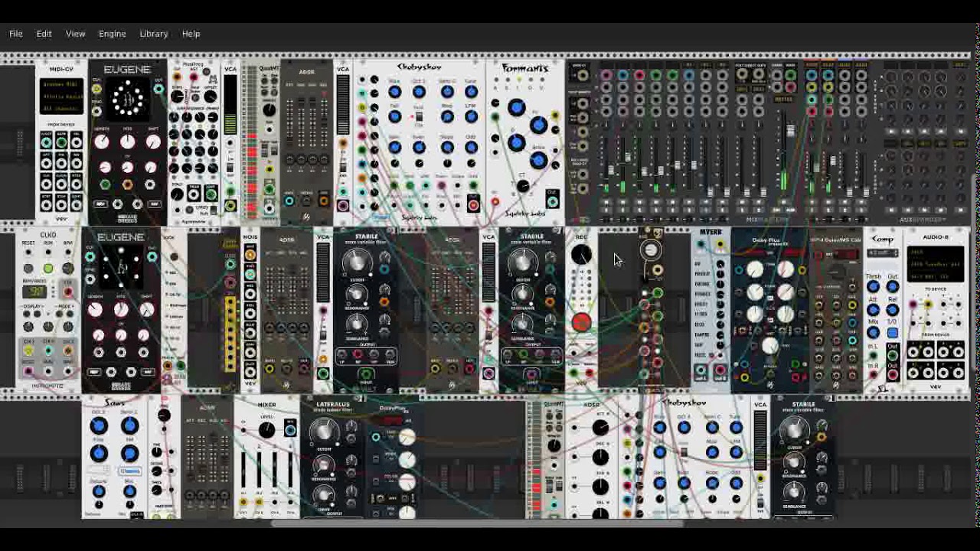This screenshot has height=551, width=980.
Task: Open the sample rate selector on Audio-8
Action: click(937, 275)
